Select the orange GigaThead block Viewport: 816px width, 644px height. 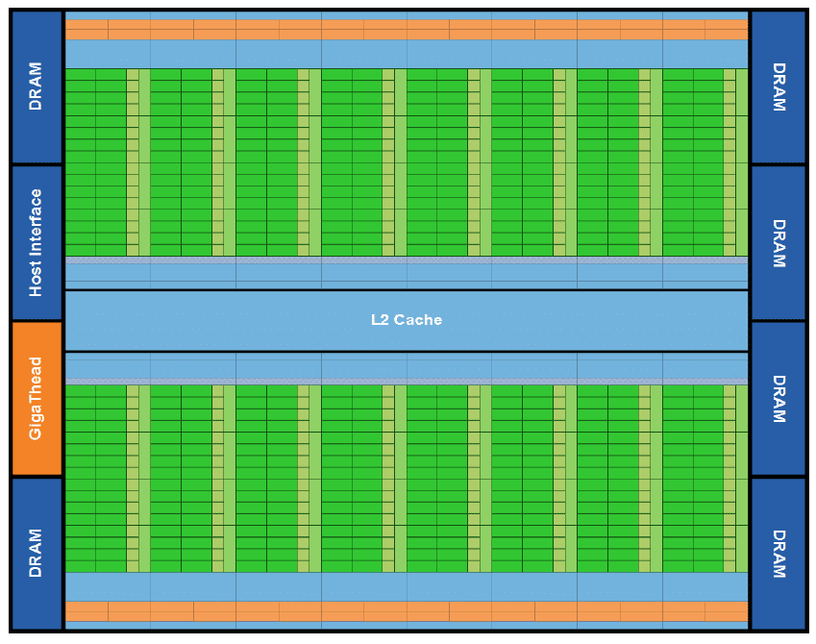(x=37, y=398)
